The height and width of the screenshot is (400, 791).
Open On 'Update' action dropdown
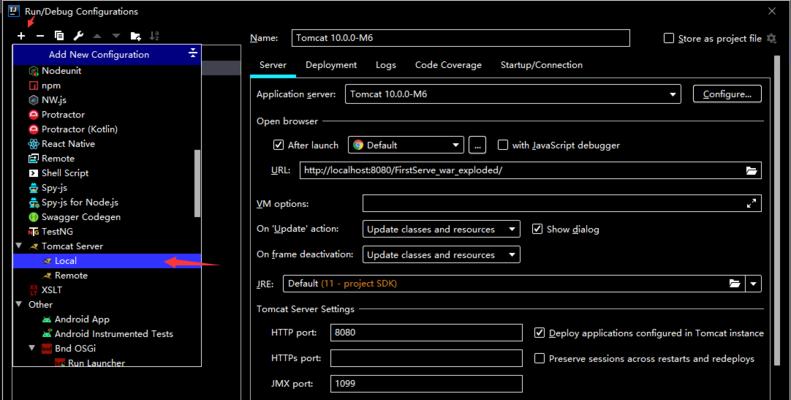(x=441, y=229)
